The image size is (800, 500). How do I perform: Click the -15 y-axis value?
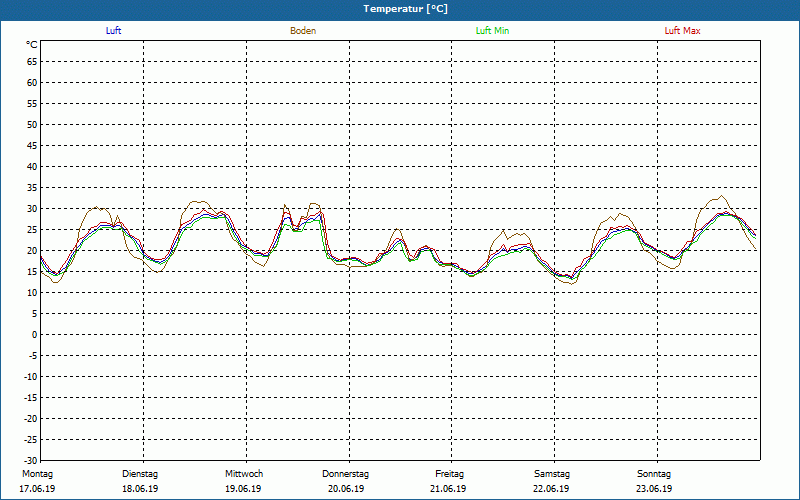(31, 397)
